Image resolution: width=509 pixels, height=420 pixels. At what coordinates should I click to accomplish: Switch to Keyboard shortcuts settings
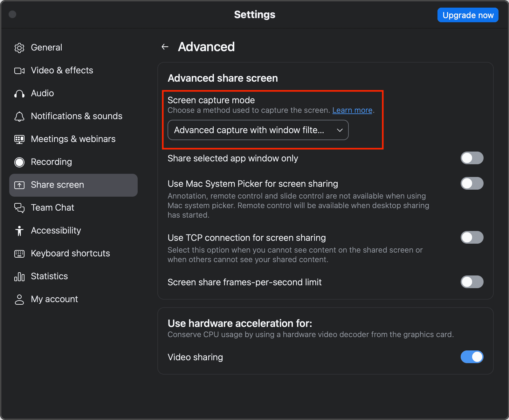(x=70, y=254)
